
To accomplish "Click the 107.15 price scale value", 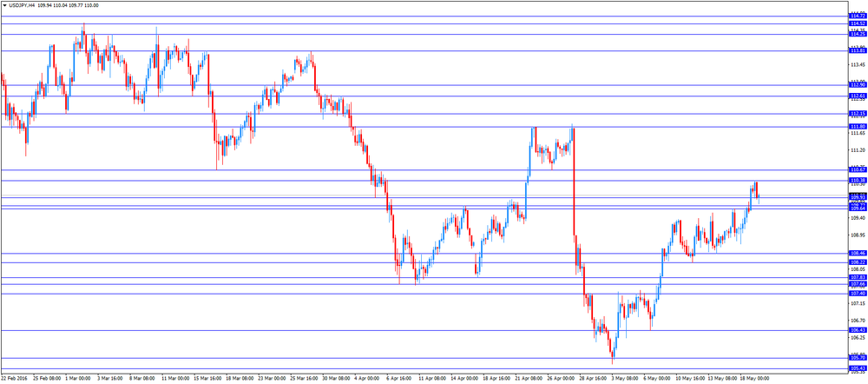I will (858, 304).
